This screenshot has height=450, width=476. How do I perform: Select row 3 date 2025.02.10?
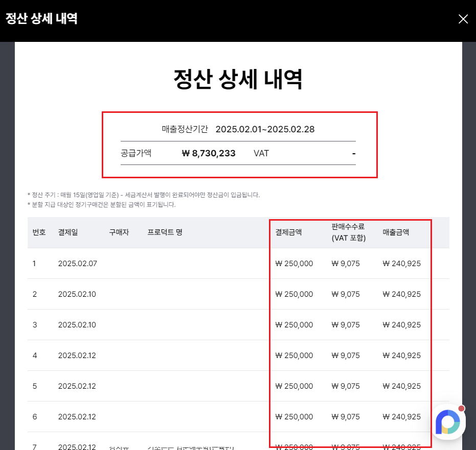[77, 325]
